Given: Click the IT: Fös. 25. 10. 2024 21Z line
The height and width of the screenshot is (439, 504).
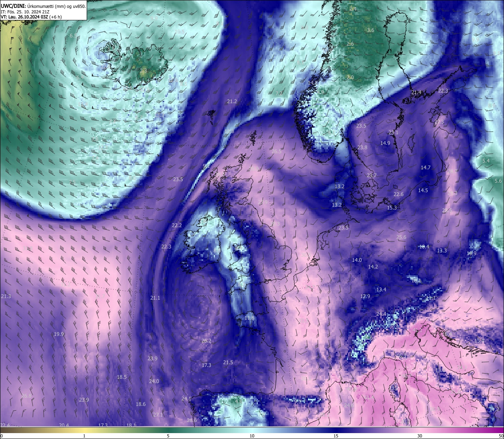Looking at the screenshot, I should pyautogui.click(x=25, y=12).
